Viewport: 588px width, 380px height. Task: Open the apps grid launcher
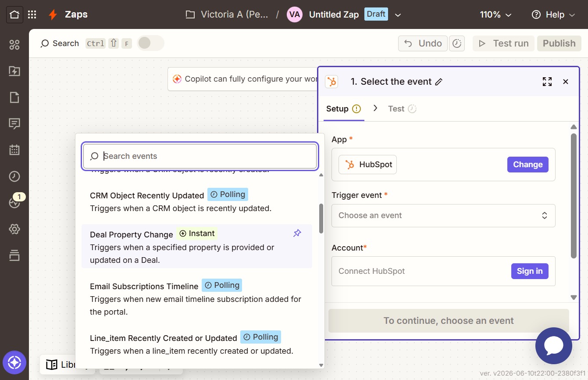[x=32, y=14]
